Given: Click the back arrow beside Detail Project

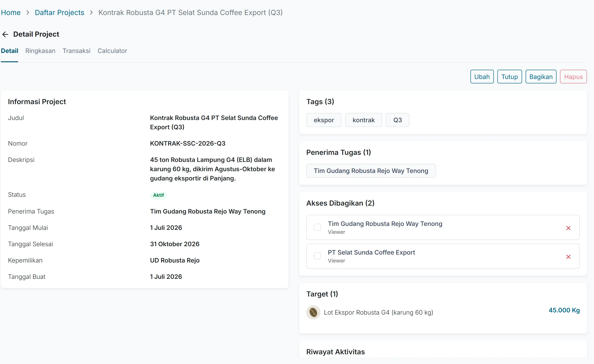Looking at the screenshot, I should click(5, 34).
